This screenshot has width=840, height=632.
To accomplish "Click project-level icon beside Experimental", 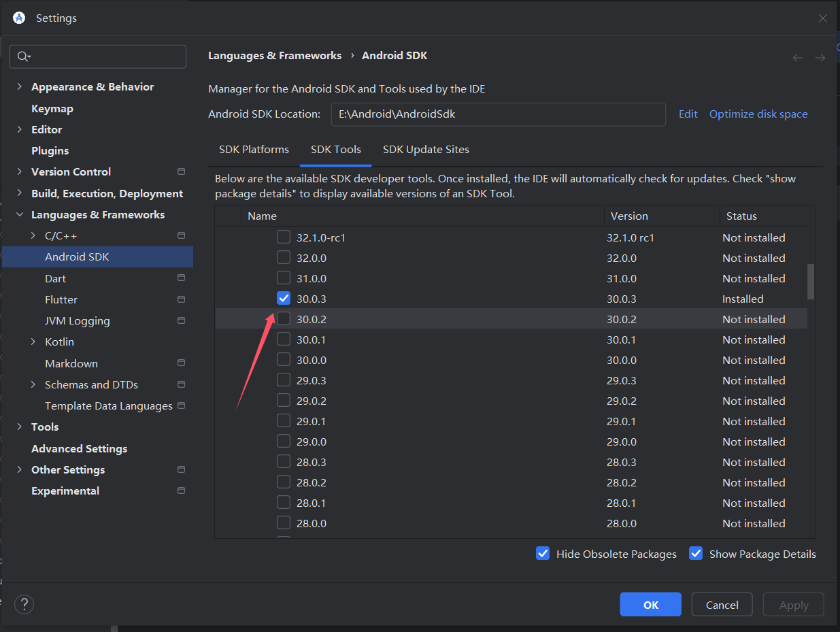I will click(x=181, y=490).
